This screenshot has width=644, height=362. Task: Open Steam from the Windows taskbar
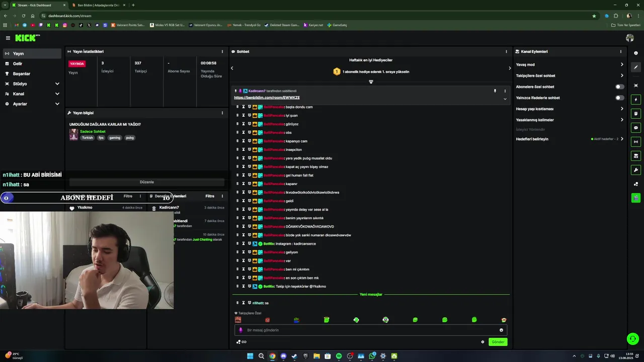click(x=294, y=356)
